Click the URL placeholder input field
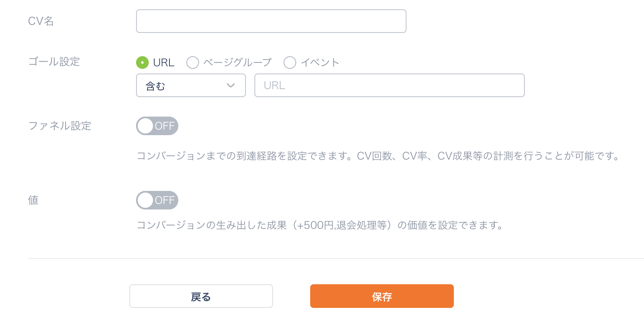The image size is (644, 321). pyautogui.click(x=389, y=85)
